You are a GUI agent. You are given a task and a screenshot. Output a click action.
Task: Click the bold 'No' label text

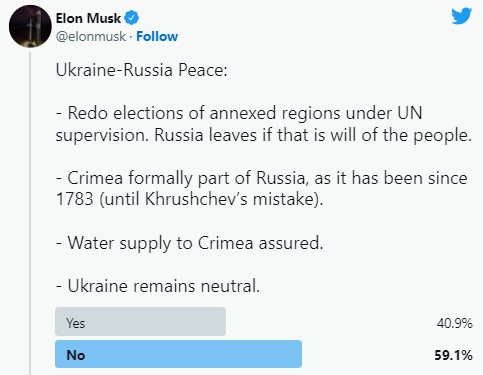76,355
